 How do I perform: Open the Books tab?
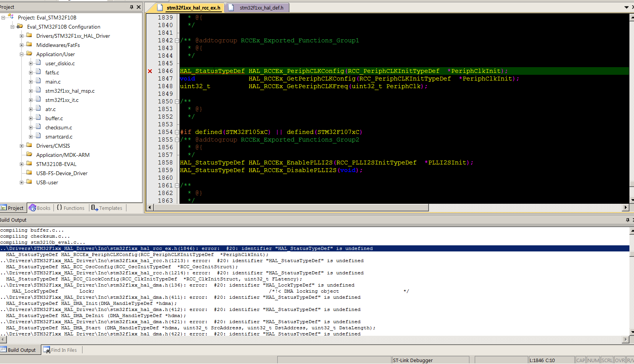40,208
